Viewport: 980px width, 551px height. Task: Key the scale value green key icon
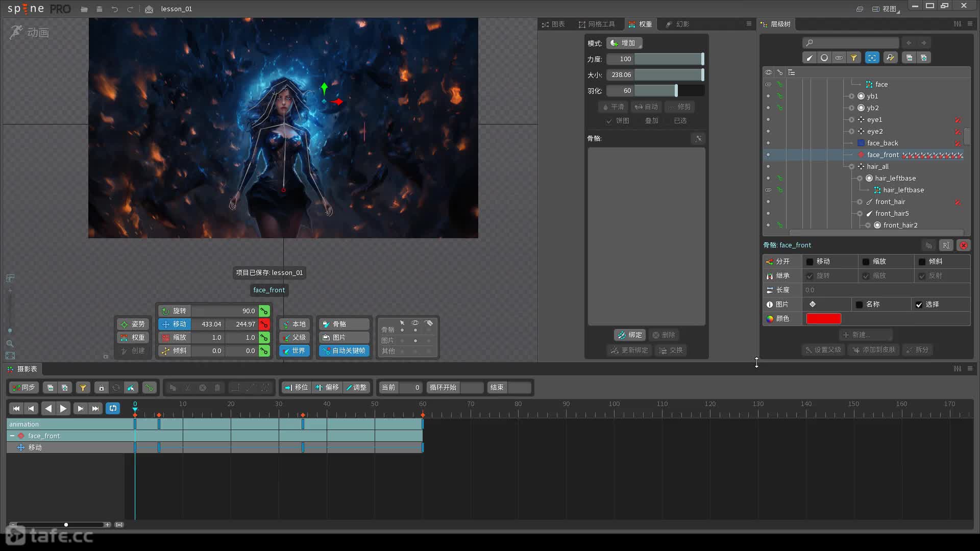[264, 337]
